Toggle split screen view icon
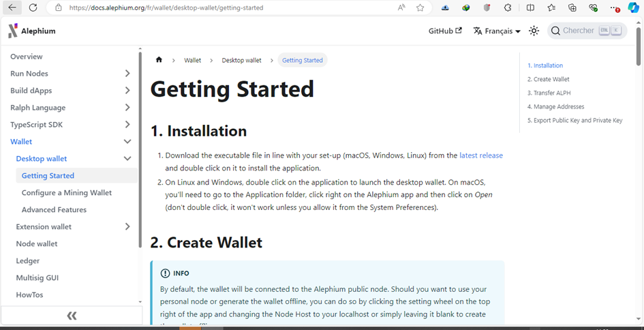Viewport: 644px width, 330px height. click(530, 7)
